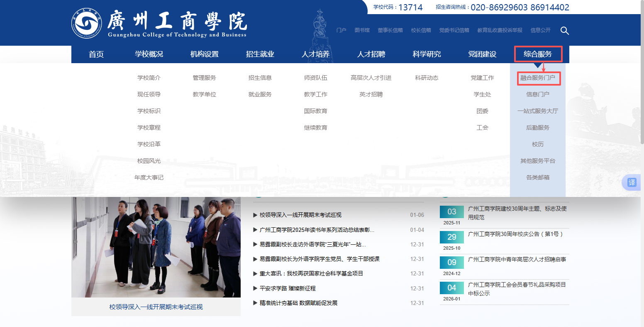Open the 图书馆 link in header

(362, 30)
